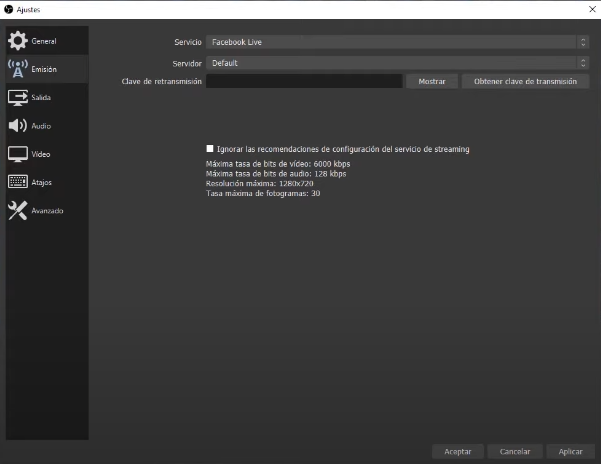Click the Cancelar button
This screenshot has height=464, width=601.
pos(515,451)
